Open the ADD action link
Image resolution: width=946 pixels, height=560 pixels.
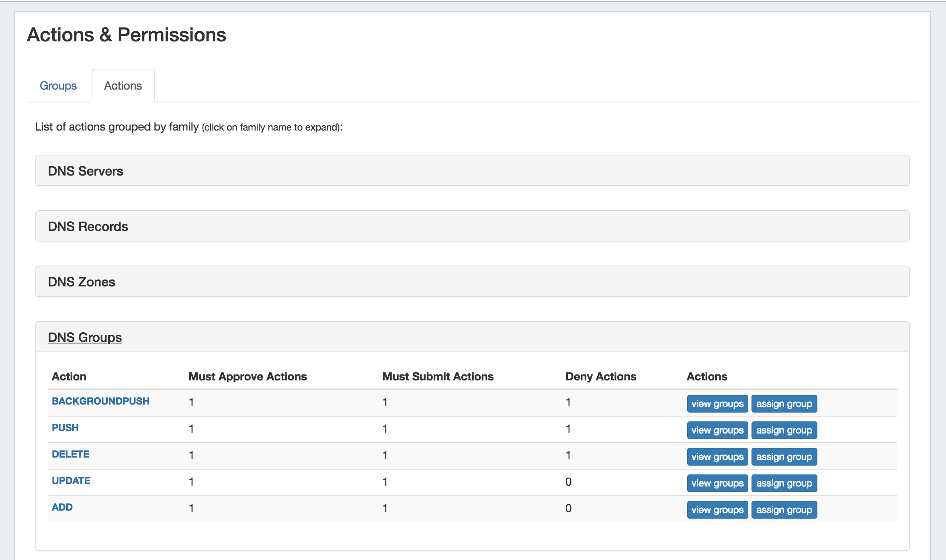tap(62, 507)
